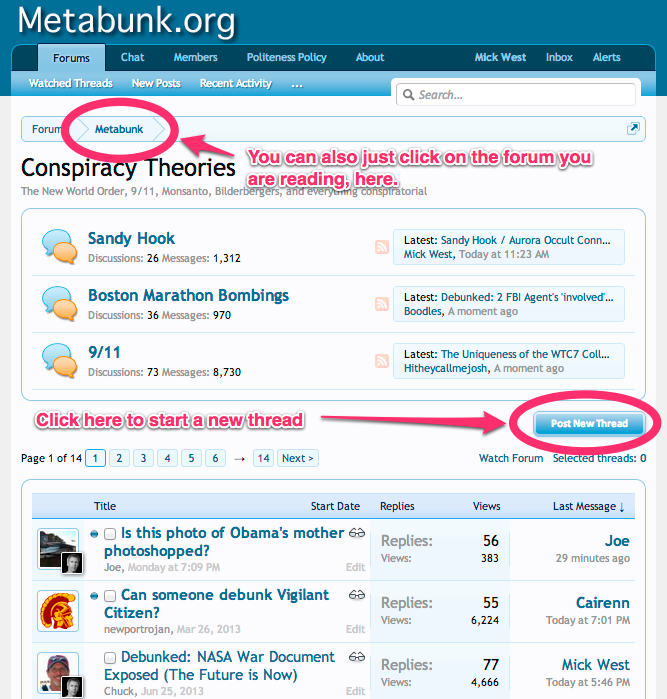Image resolution: width=667 pixels, height=699 pixels.
Task: Click the open quick navigation icon in breadcrumb
Action: coord(633,128)
